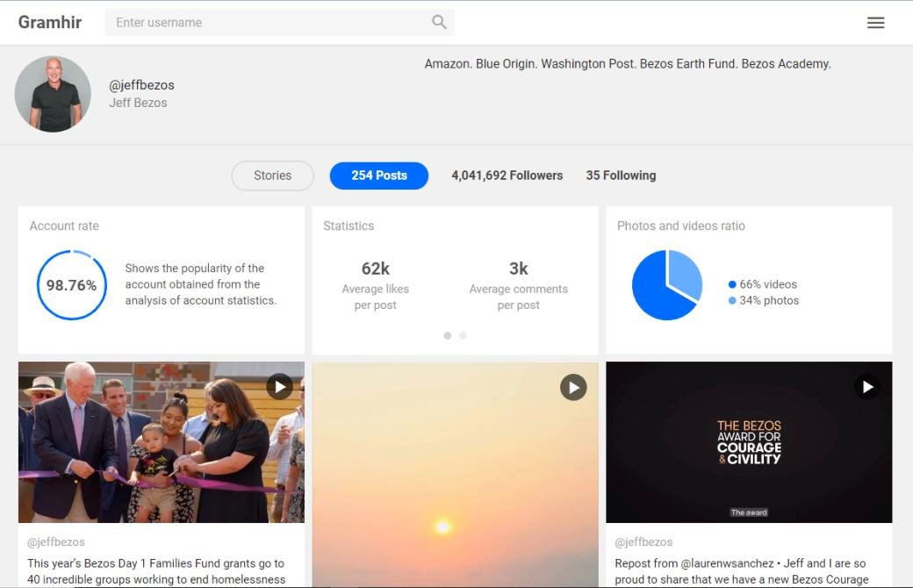Select the first Statistics carousel dot
This screenshot has width=913, height=588.
(x=448, y=335)
